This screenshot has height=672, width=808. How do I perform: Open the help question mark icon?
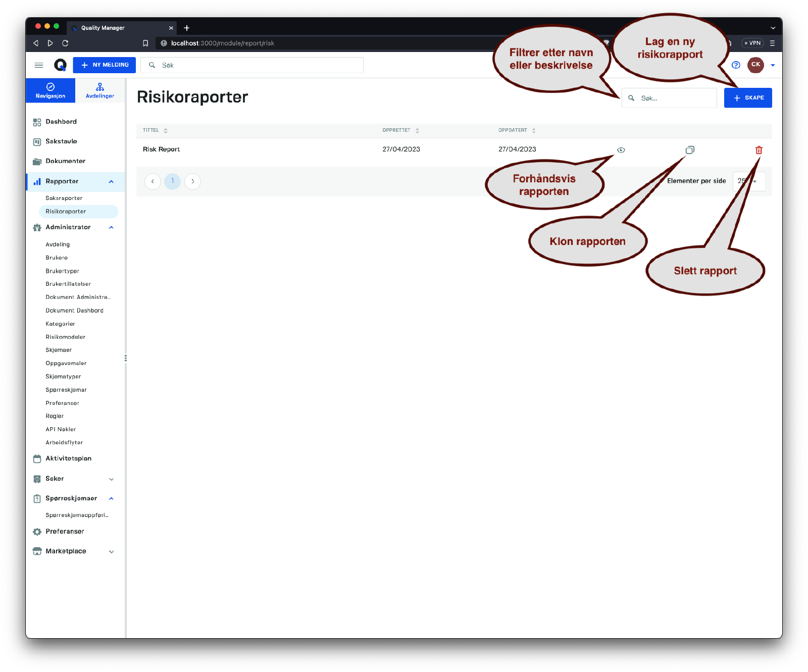(x=736, y=65)
